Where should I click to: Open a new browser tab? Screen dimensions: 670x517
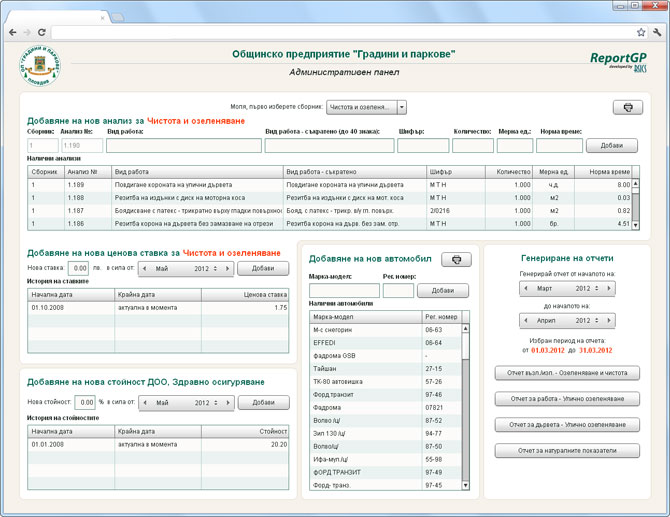pyautogui.click(x=118, y=18)
